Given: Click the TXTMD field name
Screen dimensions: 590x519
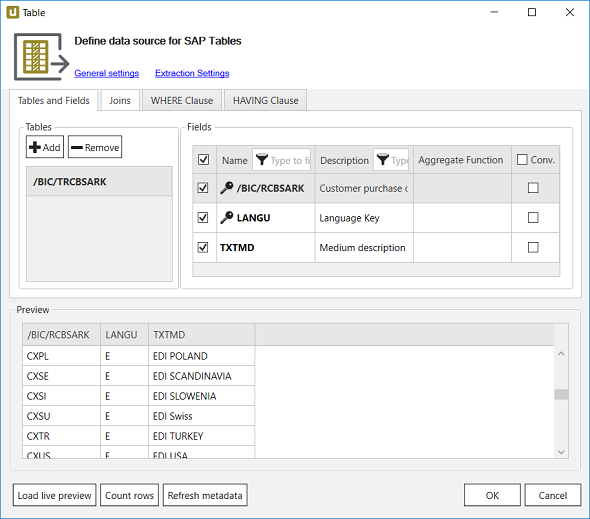Looking at the screenshot, I should (237, 247).
